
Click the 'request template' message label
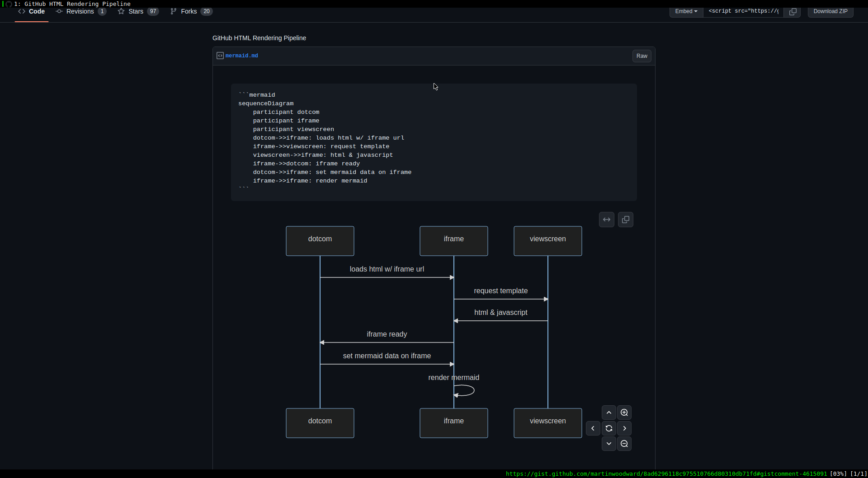pyautogui.click(x=501, y=291)
